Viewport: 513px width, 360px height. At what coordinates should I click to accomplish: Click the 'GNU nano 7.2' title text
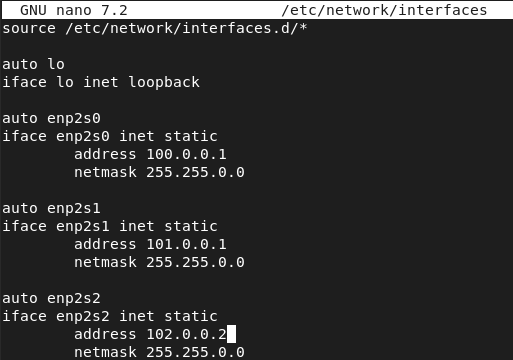74,10
